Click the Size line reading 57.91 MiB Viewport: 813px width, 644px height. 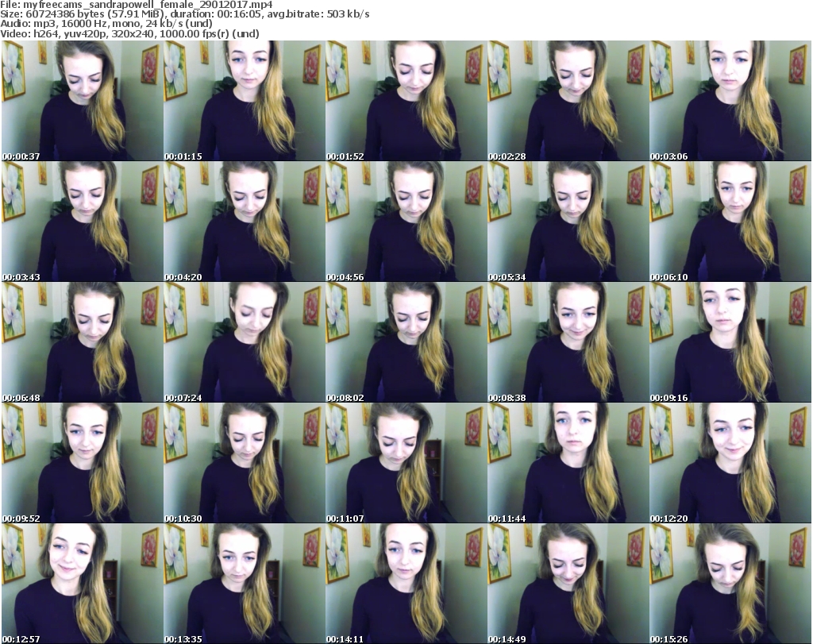pyautogui.click(x=184, y=14)
